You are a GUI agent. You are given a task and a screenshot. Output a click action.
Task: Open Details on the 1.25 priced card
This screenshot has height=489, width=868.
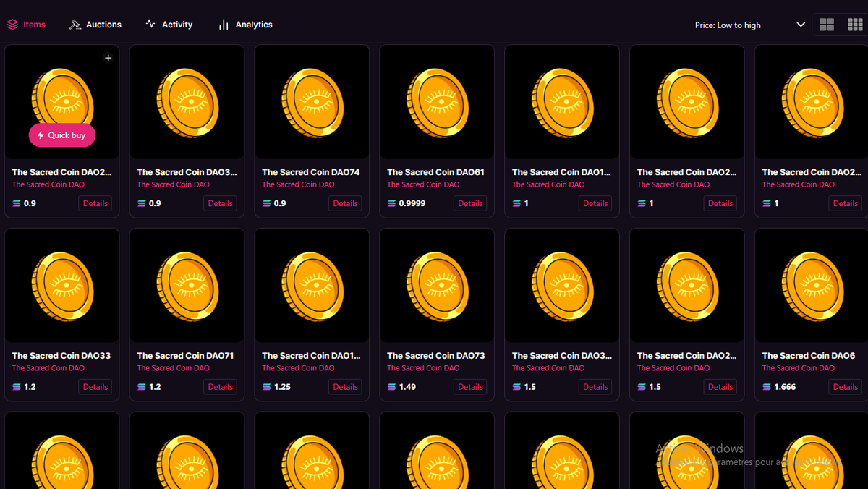345,387
